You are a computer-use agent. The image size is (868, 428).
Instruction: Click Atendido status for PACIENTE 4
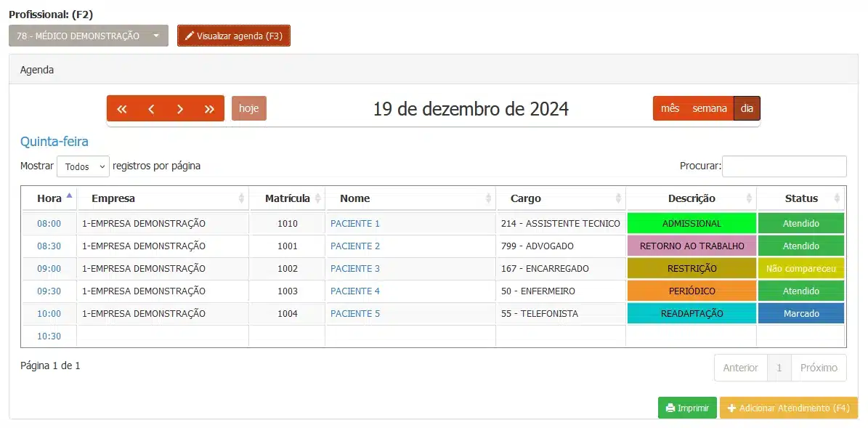[801, 291]
